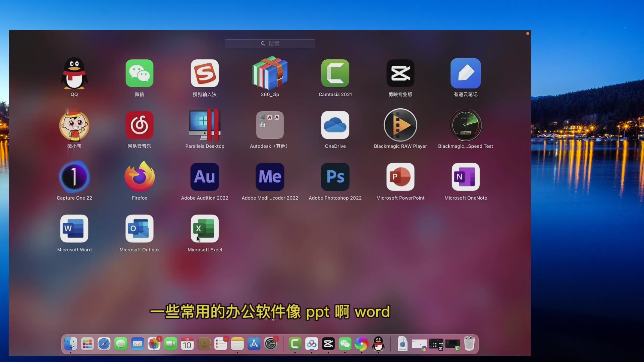Viewport: 644px width, 362px height.
Task: Open Adobe Audition 2022
Action: [x=205, y=177]
